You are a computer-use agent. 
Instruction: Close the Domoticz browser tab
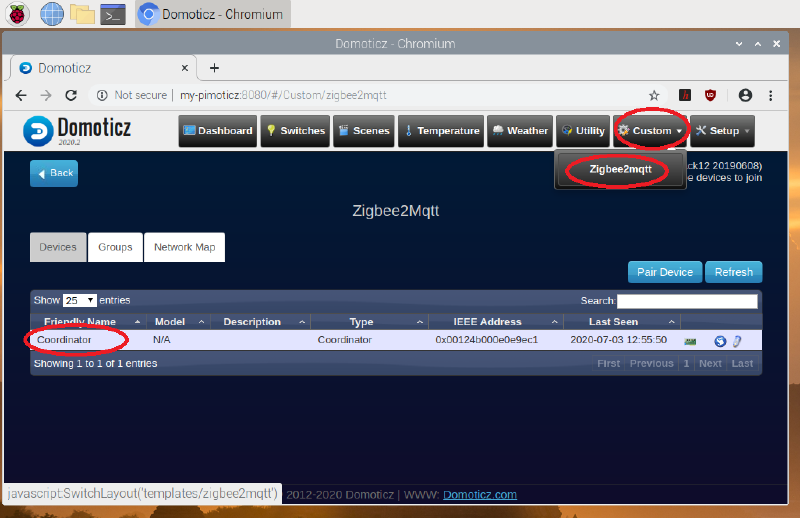tap(185, 68)
